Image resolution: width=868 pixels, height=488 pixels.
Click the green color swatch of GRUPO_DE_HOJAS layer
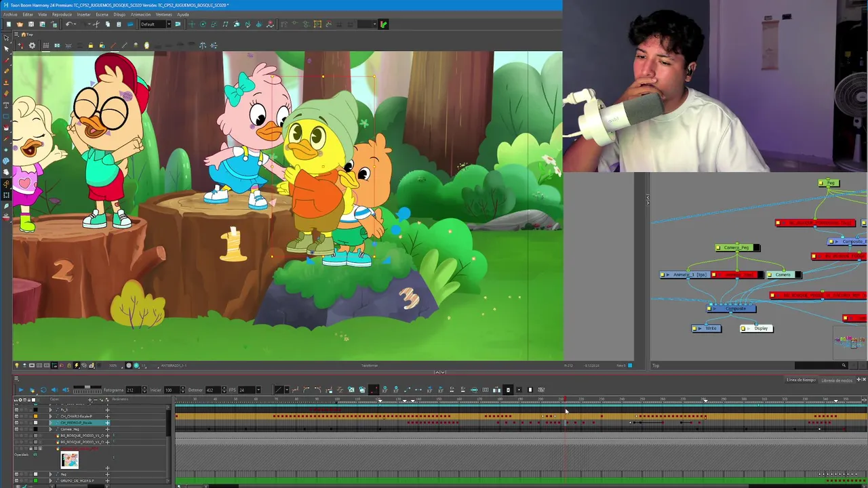pyautogui.click(x=36, y=481)
